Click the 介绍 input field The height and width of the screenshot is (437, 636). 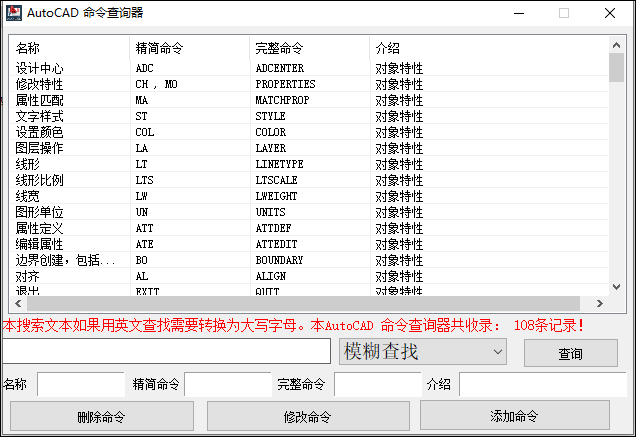click(x=543, y=384)
